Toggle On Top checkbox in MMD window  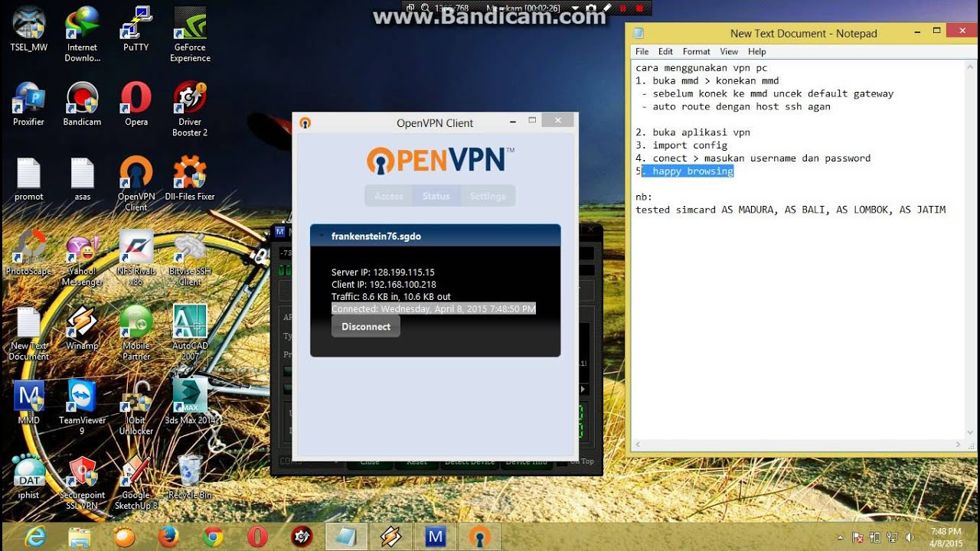(x=562, y=461)
